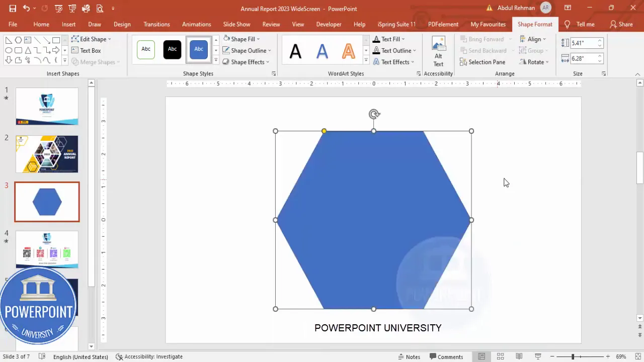This screenshot has height=362, width=644.
Task: Apply the black fill WordArt style
Action: click(295, 51)
